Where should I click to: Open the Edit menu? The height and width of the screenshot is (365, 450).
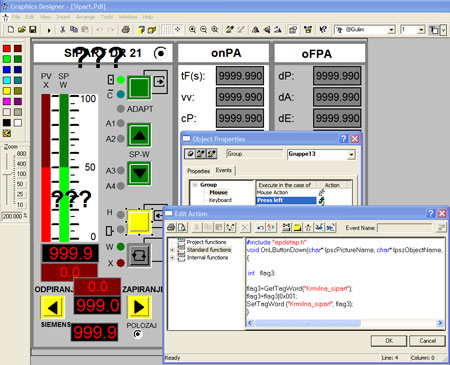coord(30,17)
